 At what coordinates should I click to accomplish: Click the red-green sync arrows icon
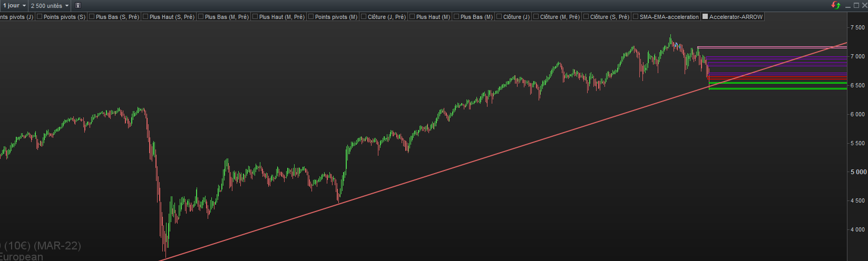836,5
